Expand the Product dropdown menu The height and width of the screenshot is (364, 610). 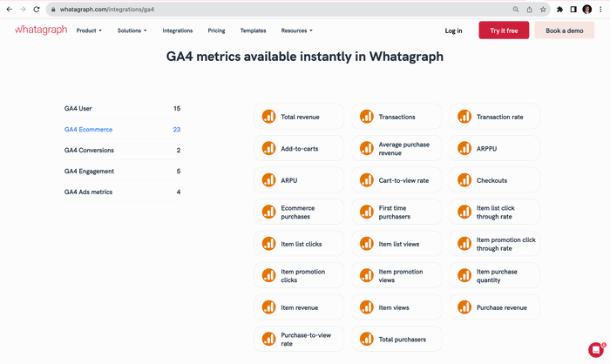(x=89, y=30)
